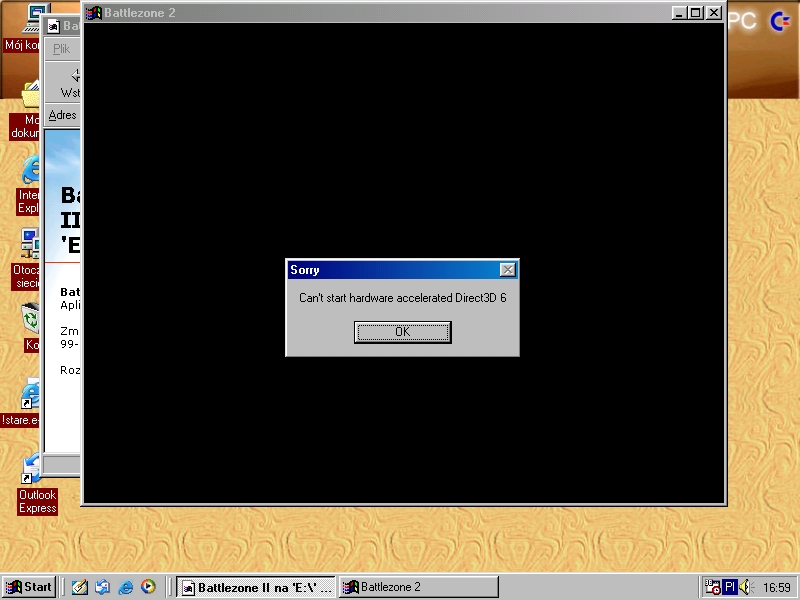Close the Battlezone 2 window
800x600 pixels.
click(x=714, y=13)
